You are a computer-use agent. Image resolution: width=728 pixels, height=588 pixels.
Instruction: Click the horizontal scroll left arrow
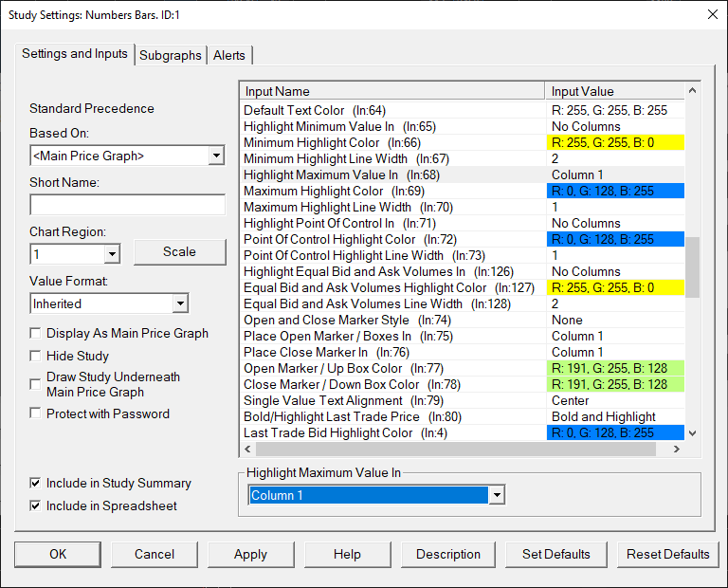(248, 449)
